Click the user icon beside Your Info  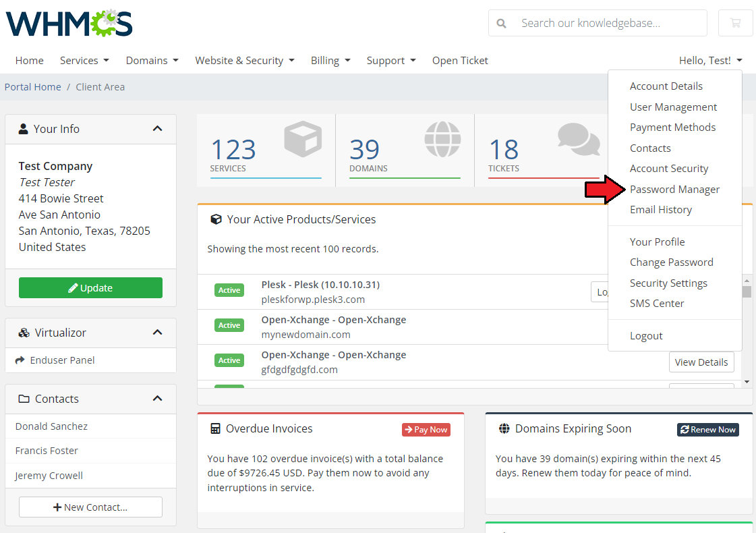23,129
